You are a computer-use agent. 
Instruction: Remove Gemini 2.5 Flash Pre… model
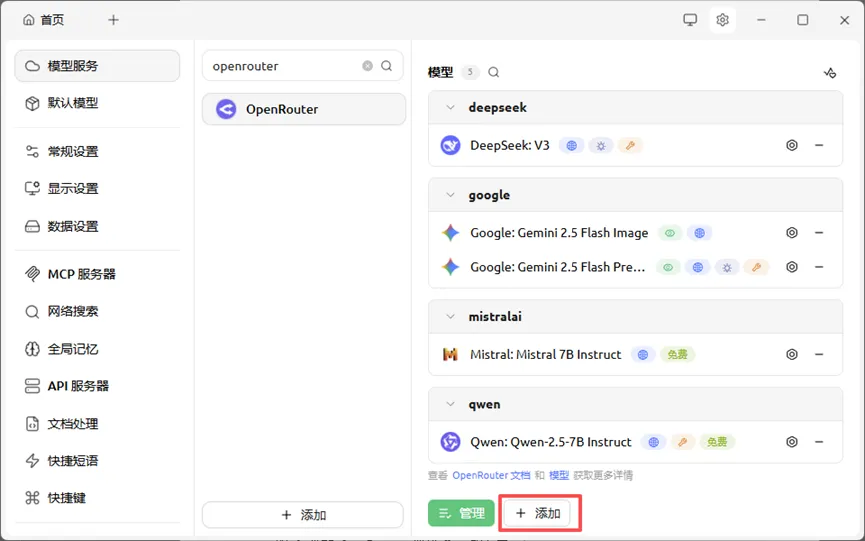819,267
